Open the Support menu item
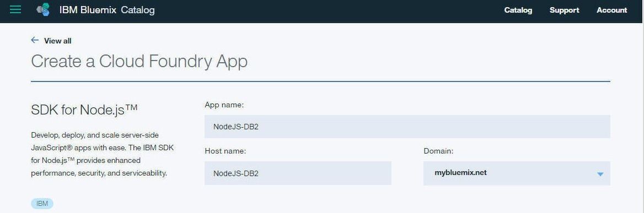The image size is (644, 213). click(x=564, y=10)
